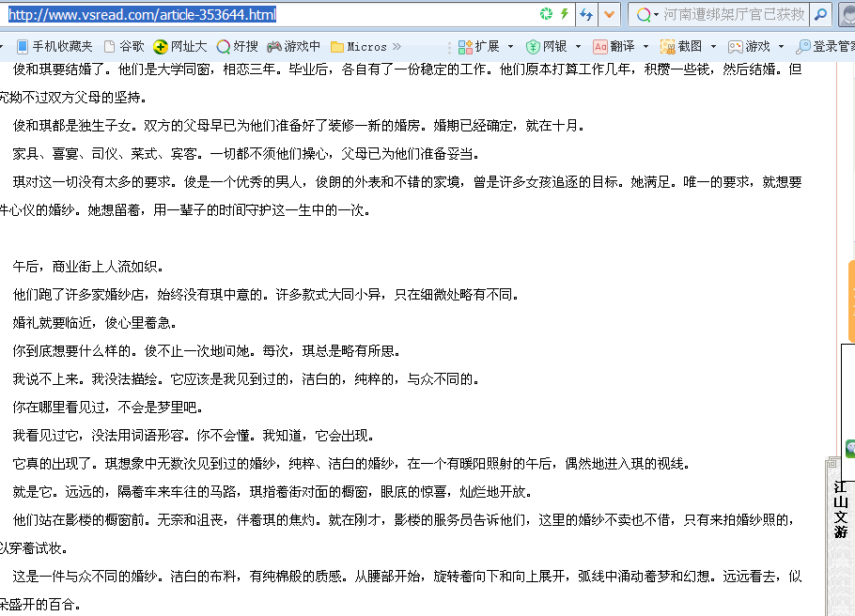Click the 江山文游 side banner
The height and width of the screenshot is (616, 855).
[x=840, y=509]
